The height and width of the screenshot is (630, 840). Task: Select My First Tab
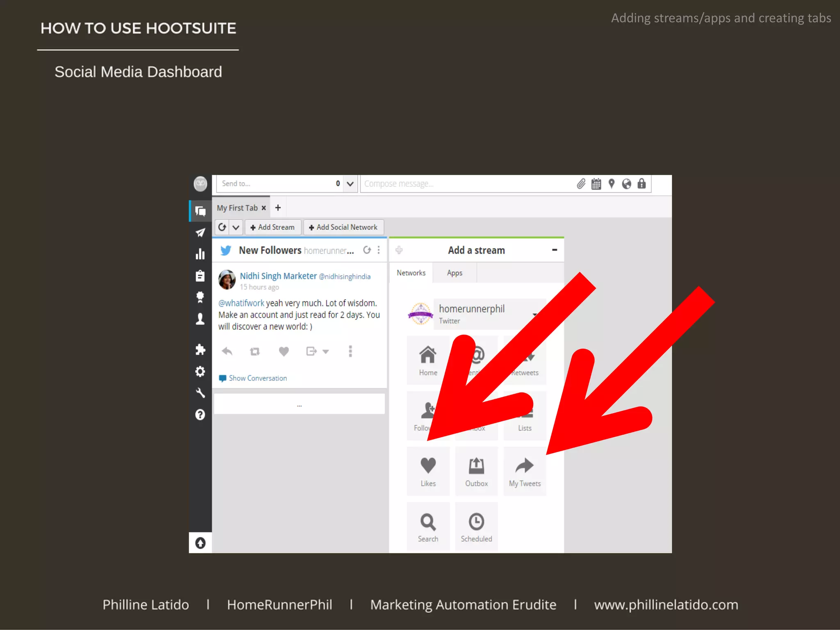237,208
